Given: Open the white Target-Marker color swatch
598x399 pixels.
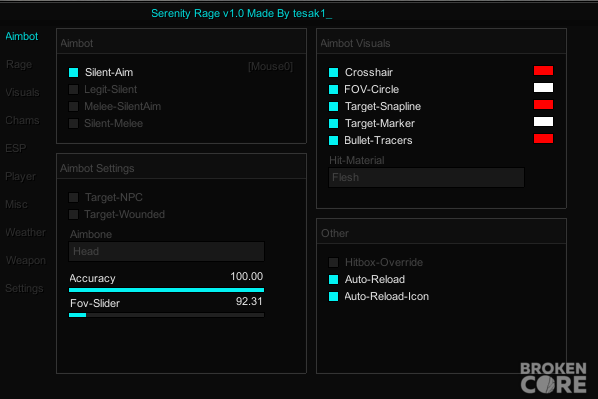Looking at the screenshot, I should (x=543, y=122).
